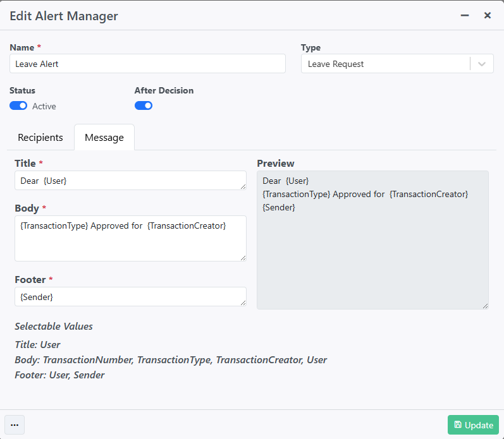The width and height of the screenshot is (504, 439).
Task: Close the Edit Alert Manager dialog
Action: [x=488, y=15]
